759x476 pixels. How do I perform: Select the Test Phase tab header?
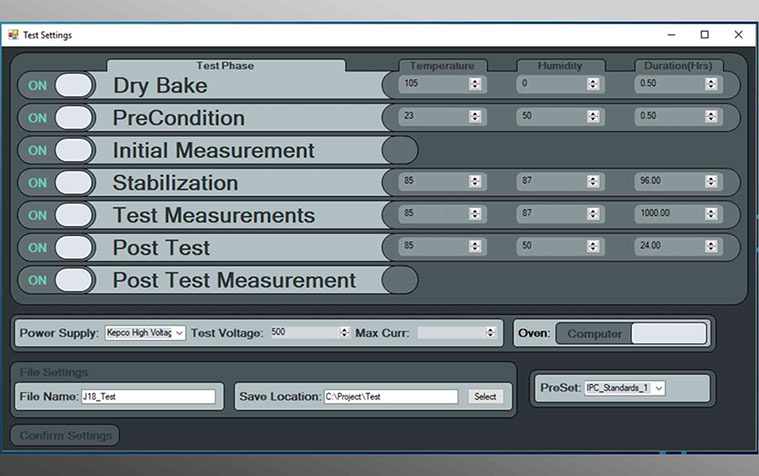(225, 66)
